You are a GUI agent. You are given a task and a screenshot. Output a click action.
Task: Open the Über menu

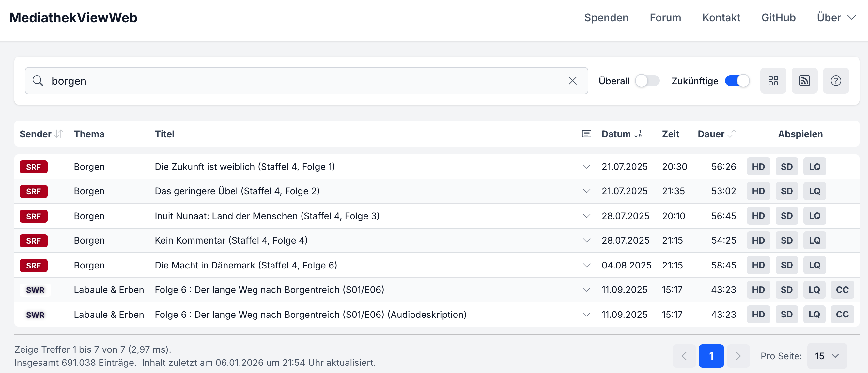(x=836, y=18)
